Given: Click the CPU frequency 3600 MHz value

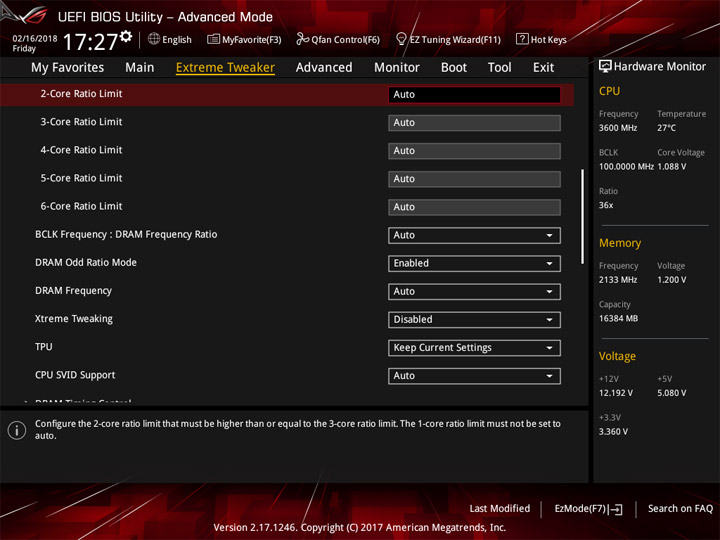Looking at the screenshot, I should tap(618, 128).
